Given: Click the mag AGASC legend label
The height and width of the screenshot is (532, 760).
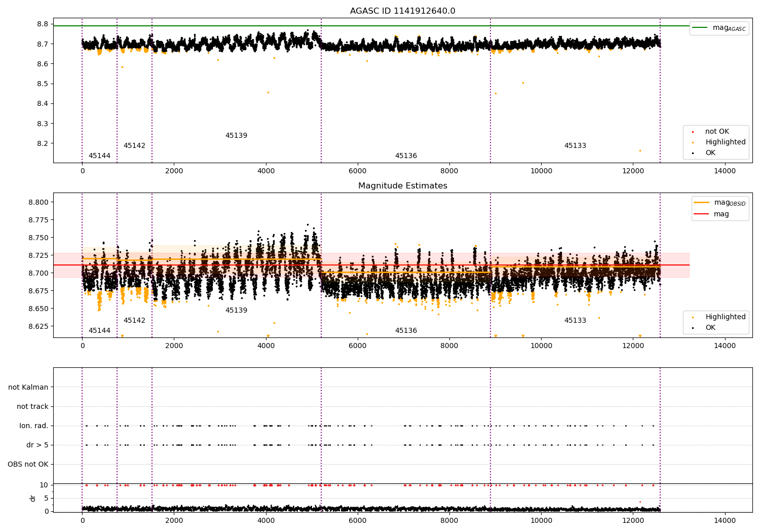Looking at the screenshot, I should [x=729, y=28].
